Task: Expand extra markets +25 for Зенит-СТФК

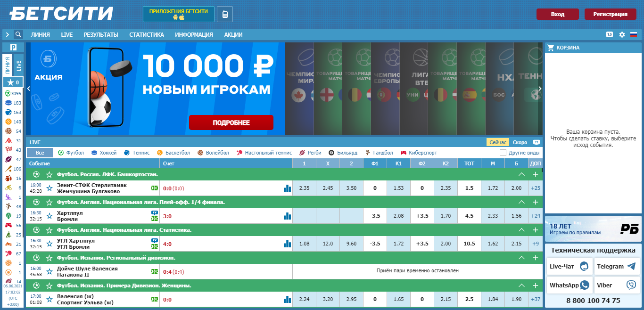Action: pos(536,188)
